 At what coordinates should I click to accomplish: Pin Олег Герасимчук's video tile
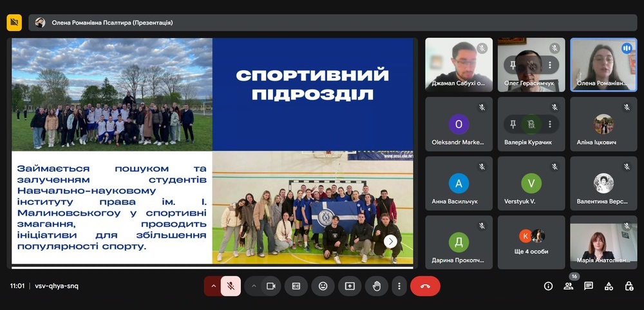coord(513,65)
